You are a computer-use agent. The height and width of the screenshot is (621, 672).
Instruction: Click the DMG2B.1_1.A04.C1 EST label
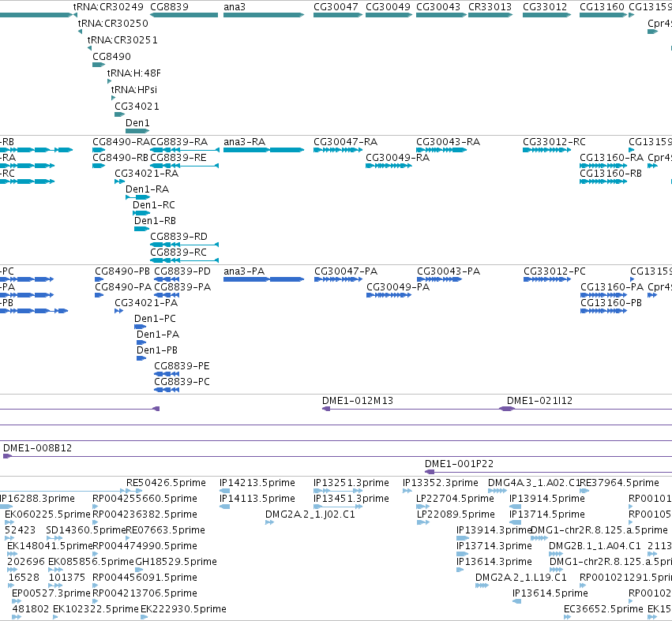click(x=595, y=546)
